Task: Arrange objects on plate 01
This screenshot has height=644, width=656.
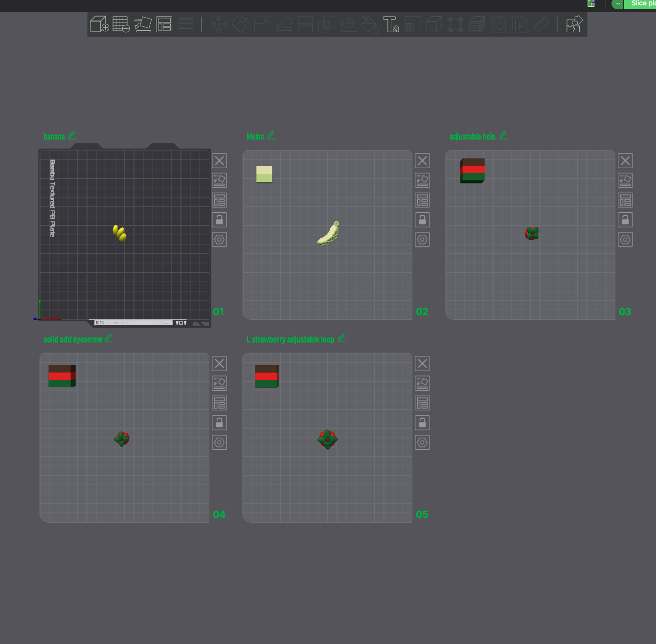Action: (220, 200)
